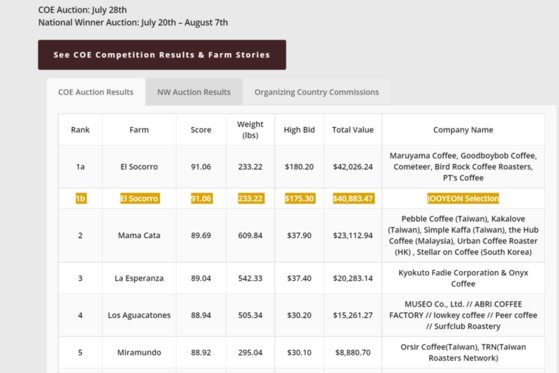Select score 88.92

coord(201,352)
